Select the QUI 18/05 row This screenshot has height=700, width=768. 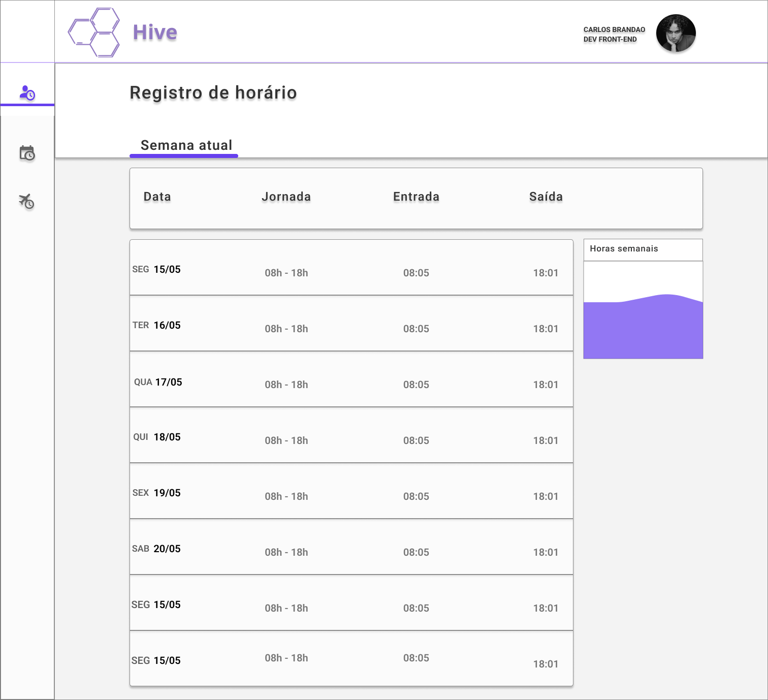(351, 435)
